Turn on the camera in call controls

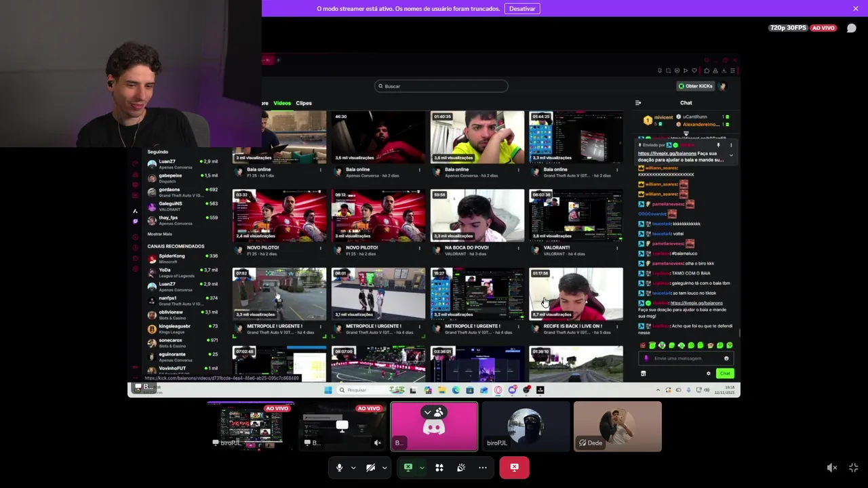[370, 468]
